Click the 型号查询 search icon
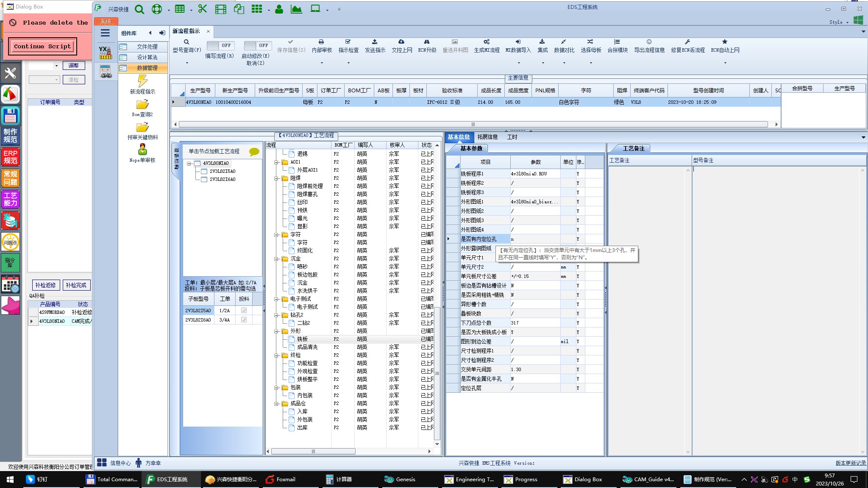The height and width of the screenshot is (488, 868). (186, 42)
